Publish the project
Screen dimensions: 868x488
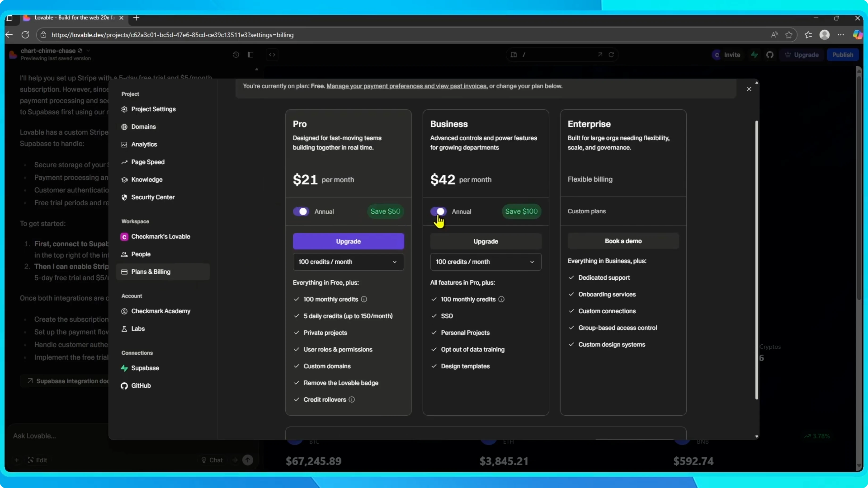tap(843, 54)
